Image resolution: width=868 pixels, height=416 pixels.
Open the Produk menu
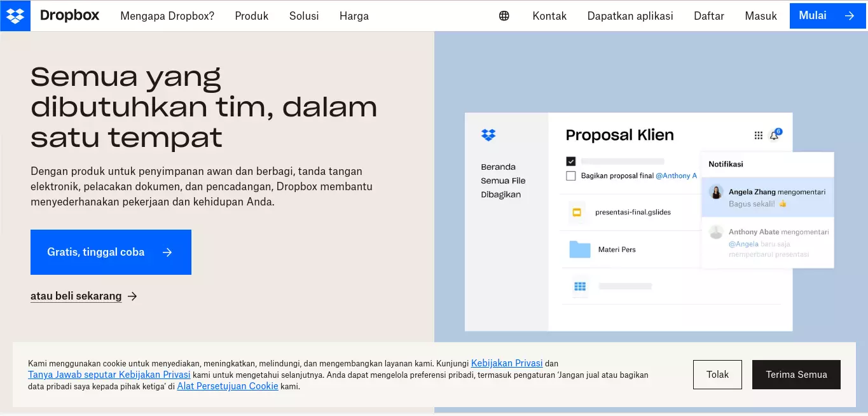pyautogui.click(x=252, y=16)
